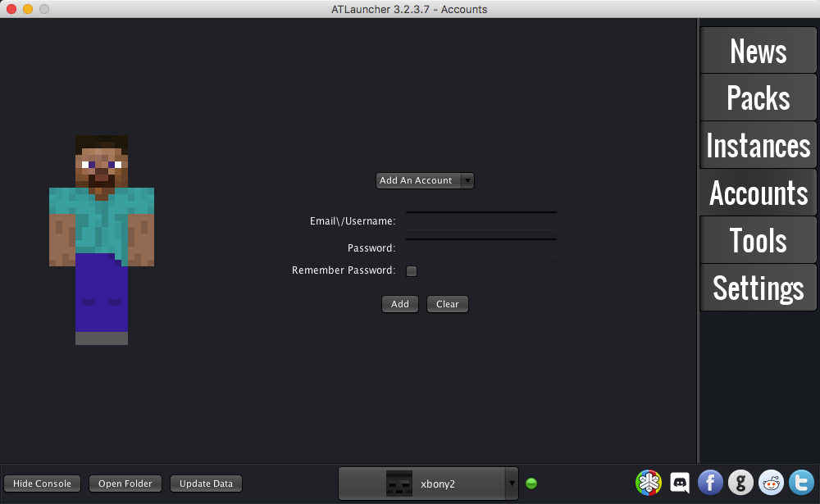This screenshot has height=504, width=820.
Task: Switch to the Settings tab
Action: [758, 288]
